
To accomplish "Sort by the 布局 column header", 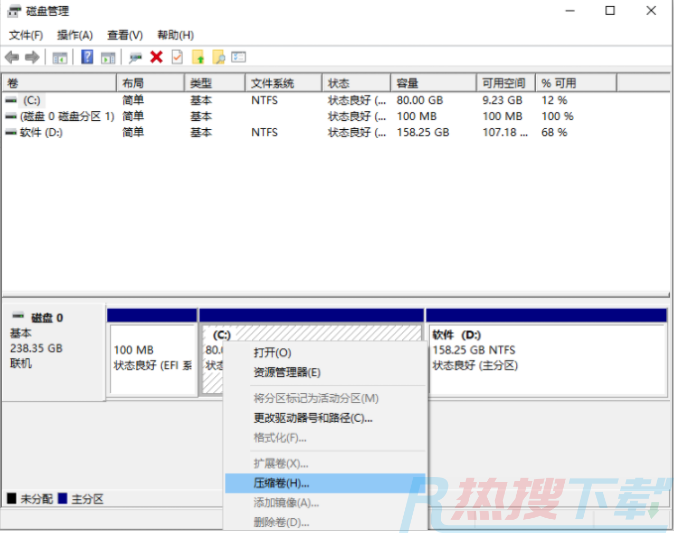I will 150,83.
